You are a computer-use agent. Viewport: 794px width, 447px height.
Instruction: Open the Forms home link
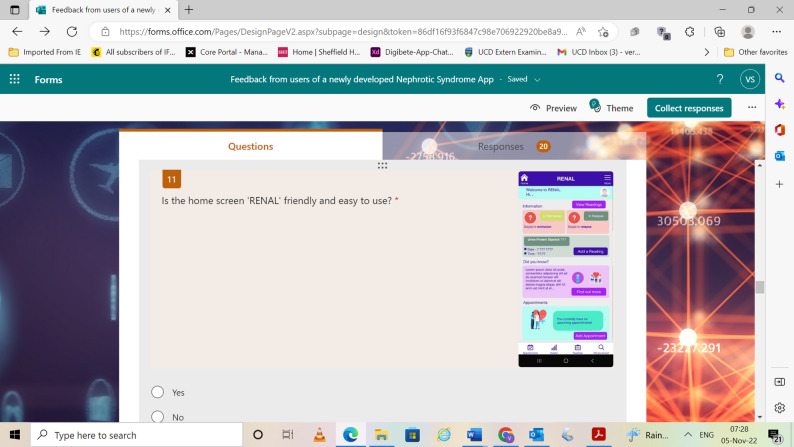pos(48,79)
